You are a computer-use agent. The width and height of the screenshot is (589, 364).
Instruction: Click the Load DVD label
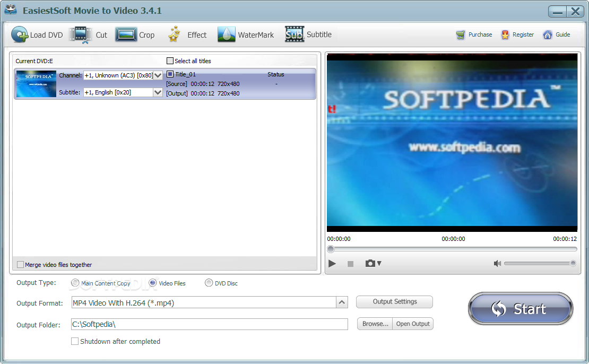46,35
